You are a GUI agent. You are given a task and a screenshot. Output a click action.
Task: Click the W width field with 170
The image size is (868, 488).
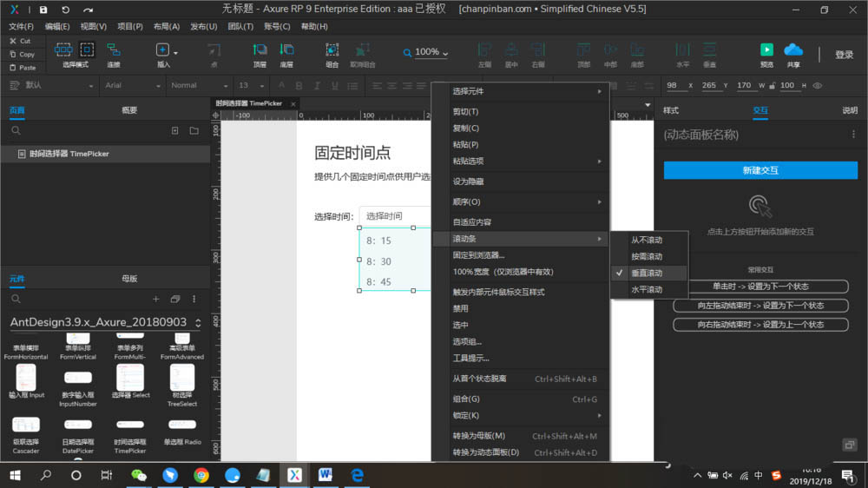[745, 85]
